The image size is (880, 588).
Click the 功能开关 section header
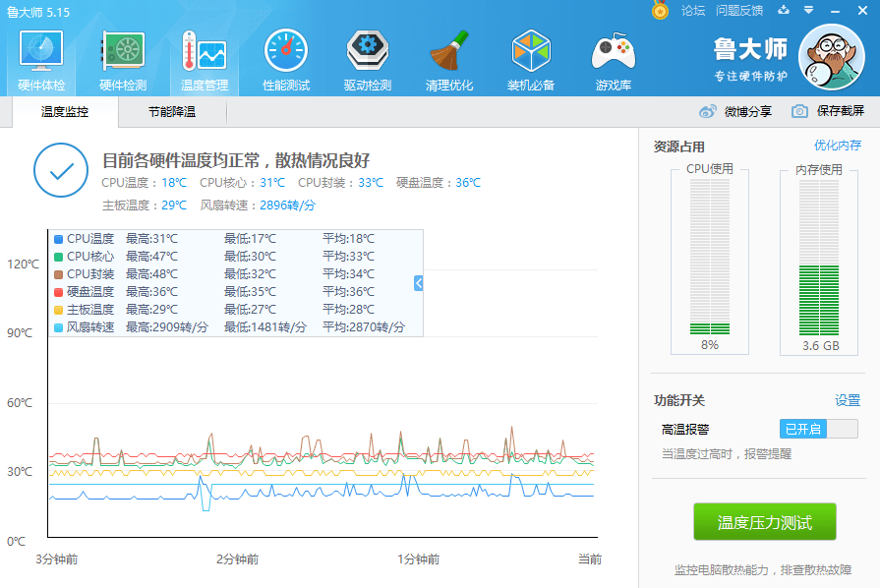(x=679, y=400)
